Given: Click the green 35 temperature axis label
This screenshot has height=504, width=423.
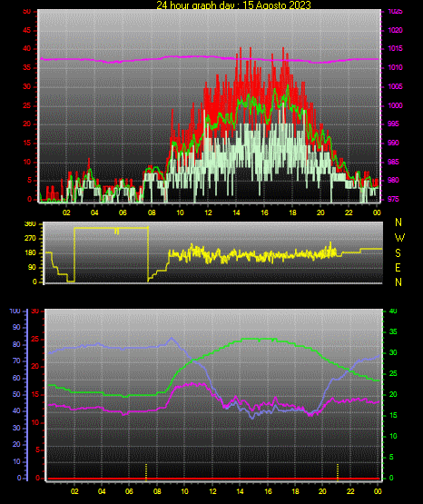Looking at the screenshot, I should click(x=393, y=331).
